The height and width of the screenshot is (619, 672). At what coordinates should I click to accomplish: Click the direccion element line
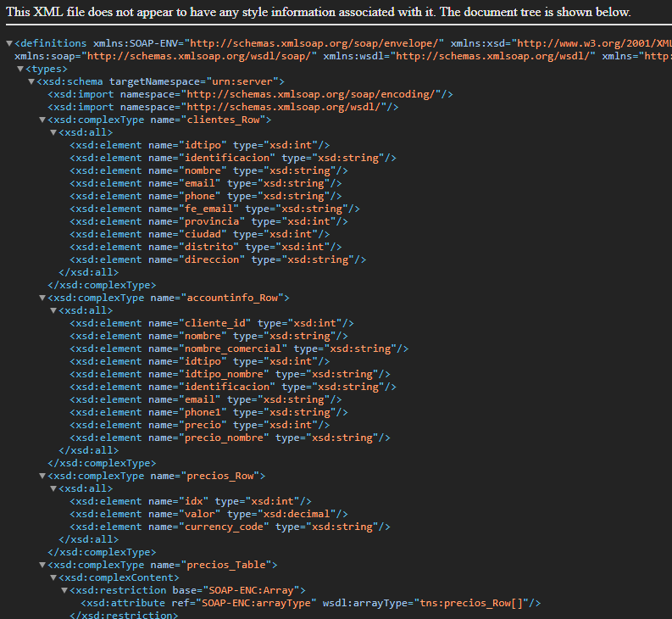coord(218,259)
